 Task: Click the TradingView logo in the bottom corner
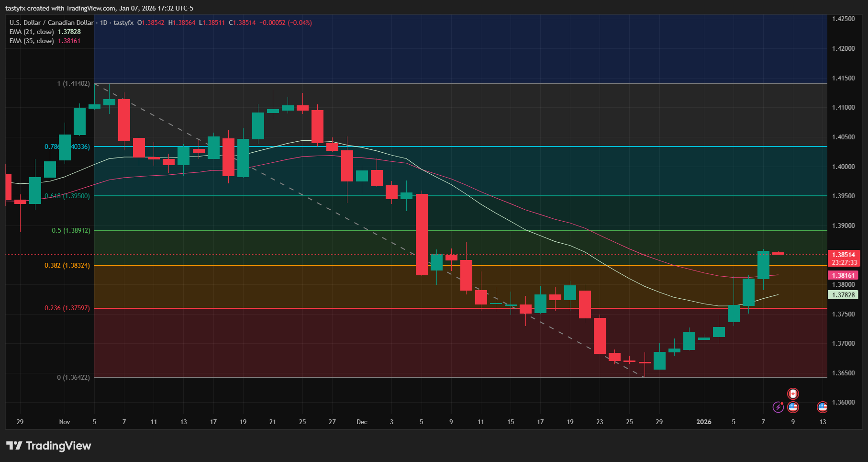(x=48, y=446)
